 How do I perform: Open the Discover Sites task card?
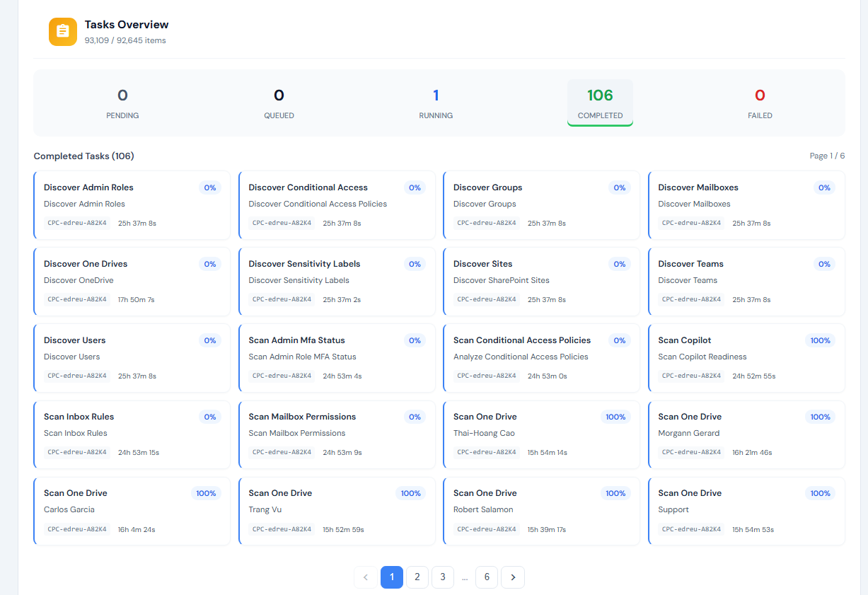click(541, 282)
